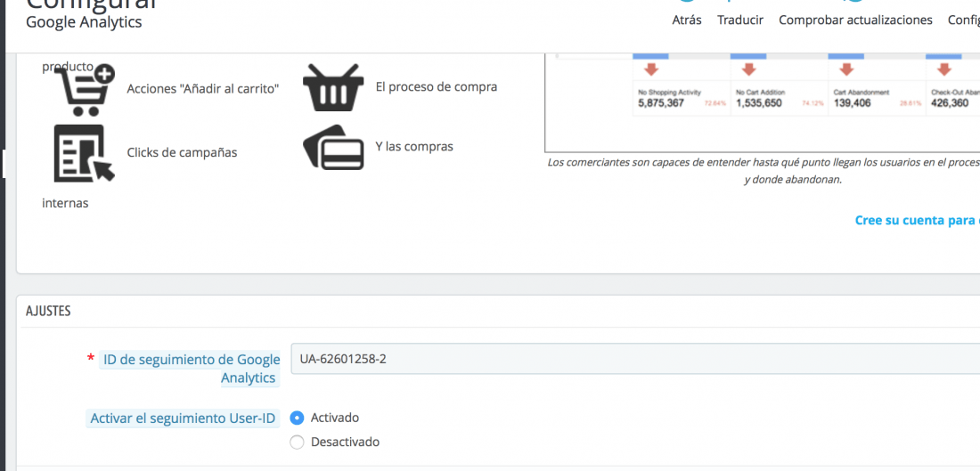Click the 'Y las compras' text
The height and width of the screenshot is (471, 980).
click(414, 147)
